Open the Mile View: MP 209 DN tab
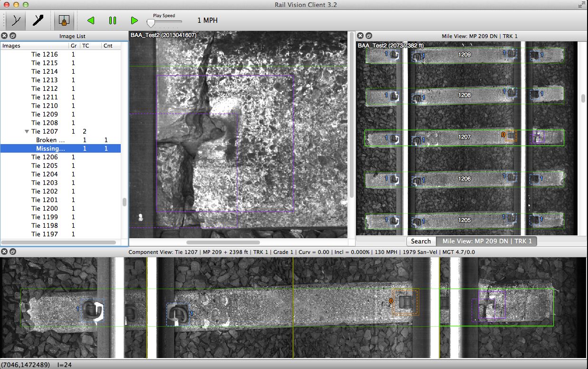588x369 pixels. point(487,242)
